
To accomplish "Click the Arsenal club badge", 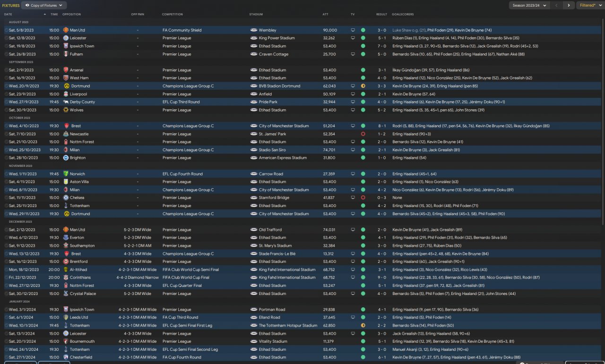I will point(66,70).
